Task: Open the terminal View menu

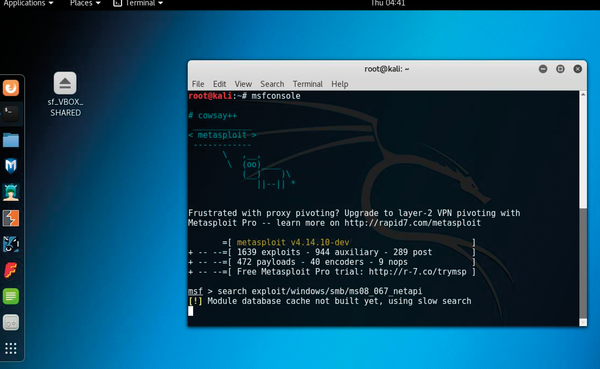Action: 243,84
